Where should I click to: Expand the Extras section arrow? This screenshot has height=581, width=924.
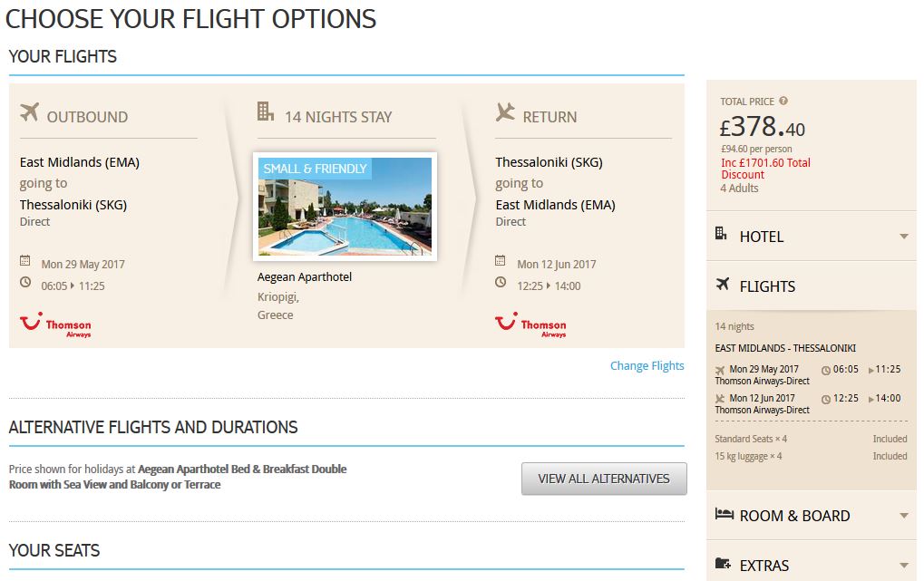[x=904, y=566]
